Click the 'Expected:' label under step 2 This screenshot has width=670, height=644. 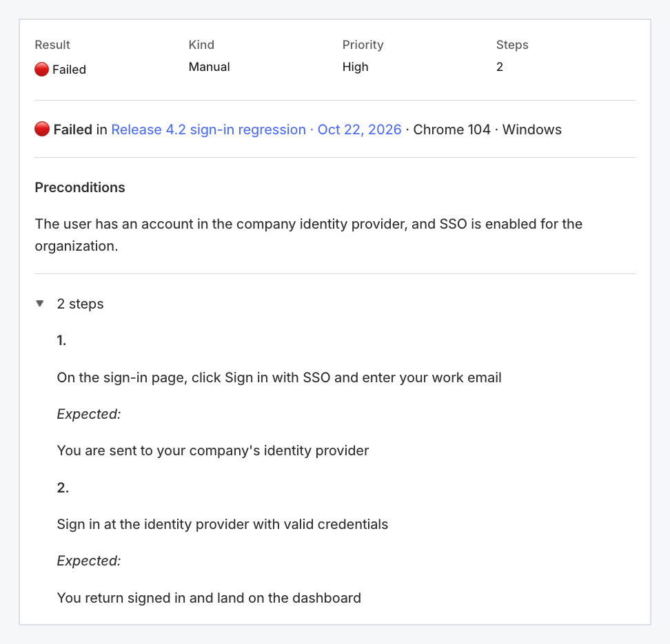pos(89,561)
